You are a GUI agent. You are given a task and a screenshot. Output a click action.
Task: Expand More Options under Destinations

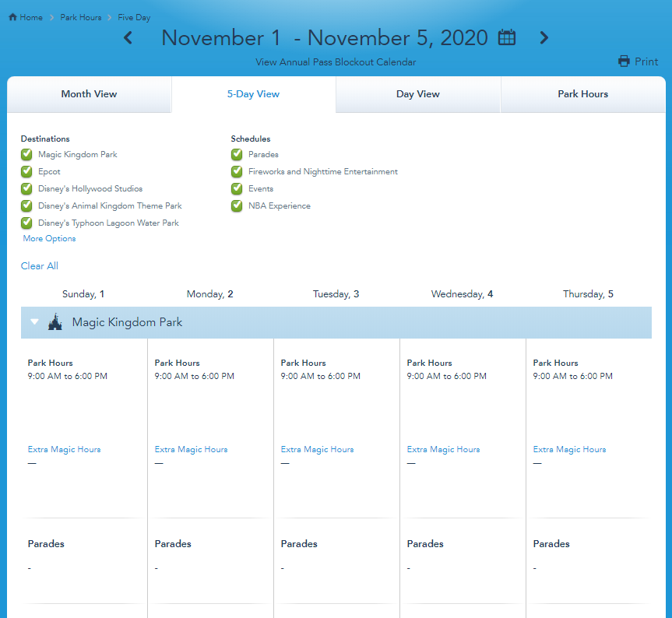49,239
